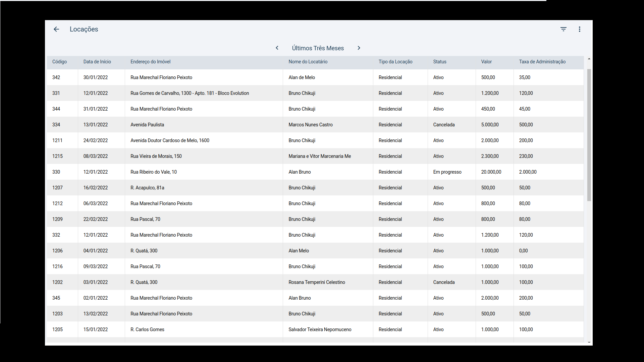
Task: Click 35,00 fee in row 342
Action: coord(525,77)
